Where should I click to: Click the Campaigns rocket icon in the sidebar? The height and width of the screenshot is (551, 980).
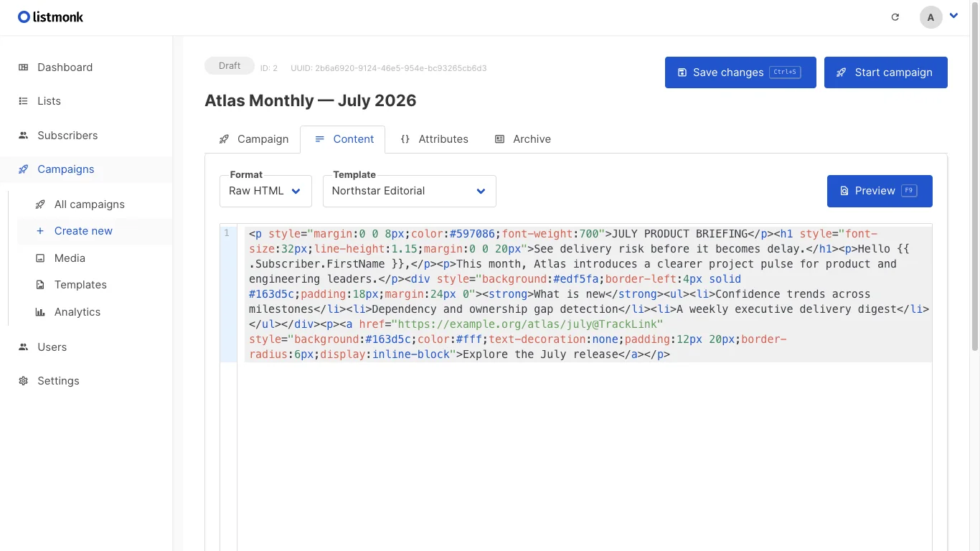click(x=24, y=169)
